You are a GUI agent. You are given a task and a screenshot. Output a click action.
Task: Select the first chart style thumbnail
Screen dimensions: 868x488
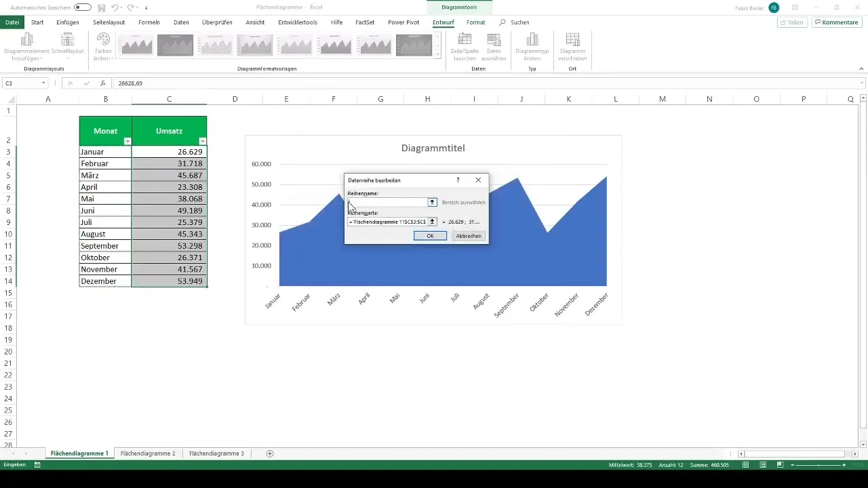(136, 45)
